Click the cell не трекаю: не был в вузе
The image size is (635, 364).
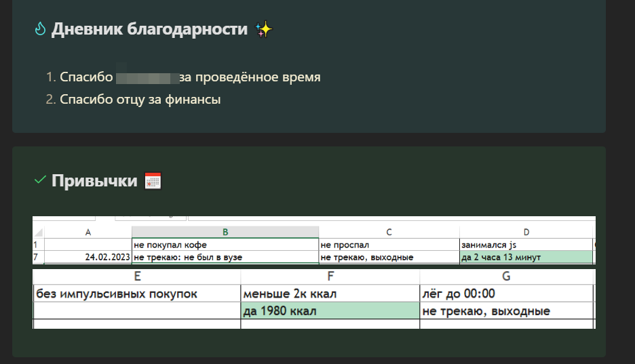(225, 257)
